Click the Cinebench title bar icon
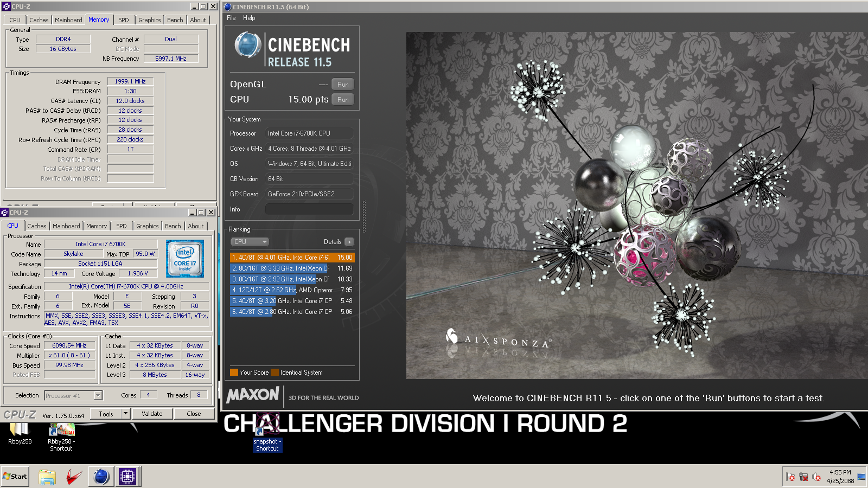Screen dimensions: 868x488 (x=228, y=7)
